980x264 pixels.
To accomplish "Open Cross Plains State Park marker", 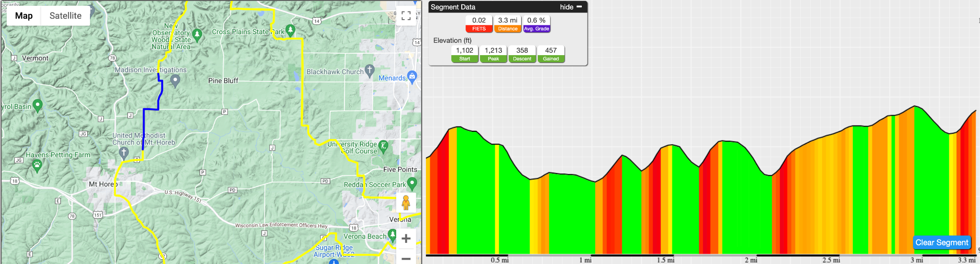I will pyautogui.click(x=290, y=31).
